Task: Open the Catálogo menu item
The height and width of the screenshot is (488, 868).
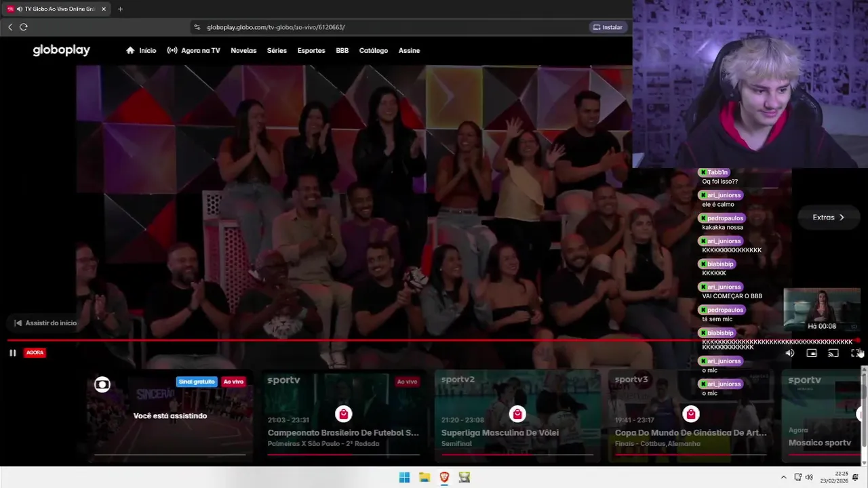Action: (x=374, y=50)
